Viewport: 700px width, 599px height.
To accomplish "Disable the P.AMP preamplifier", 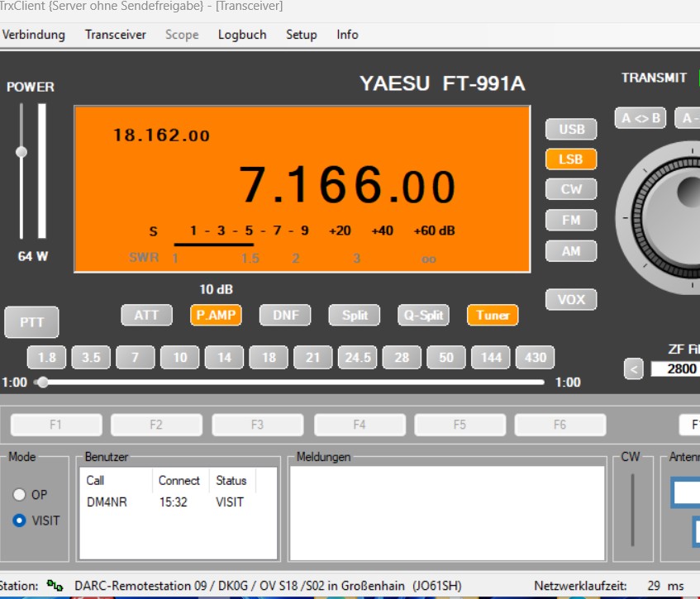I will pyautogui.click(x=215, y=315).
